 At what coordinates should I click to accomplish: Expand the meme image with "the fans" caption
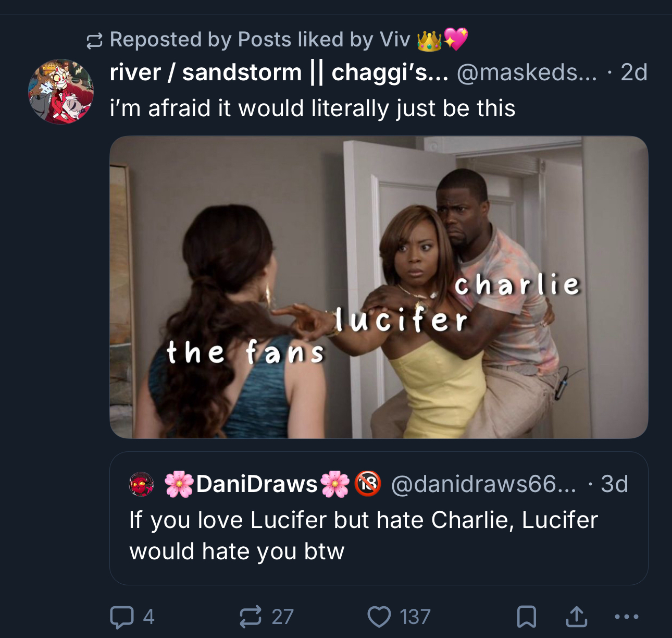[x=379, y=287]
